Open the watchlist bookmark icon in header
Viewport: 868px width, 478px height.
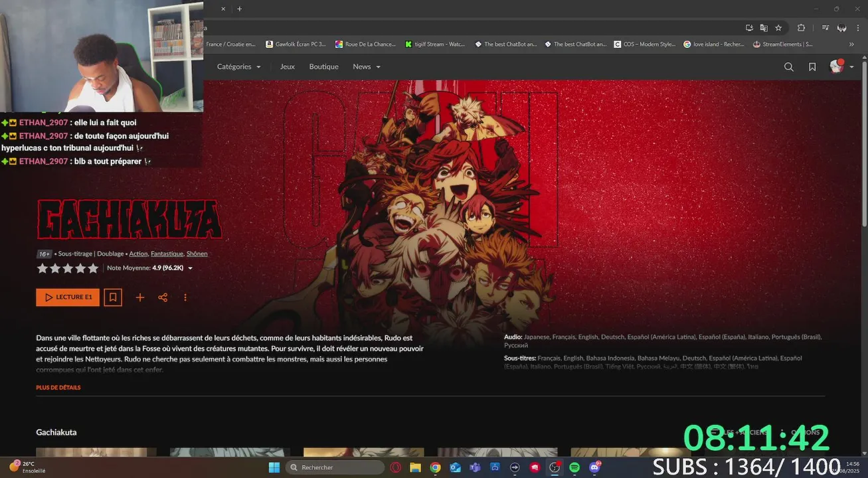pyautogui.click(x=812, y=66)
